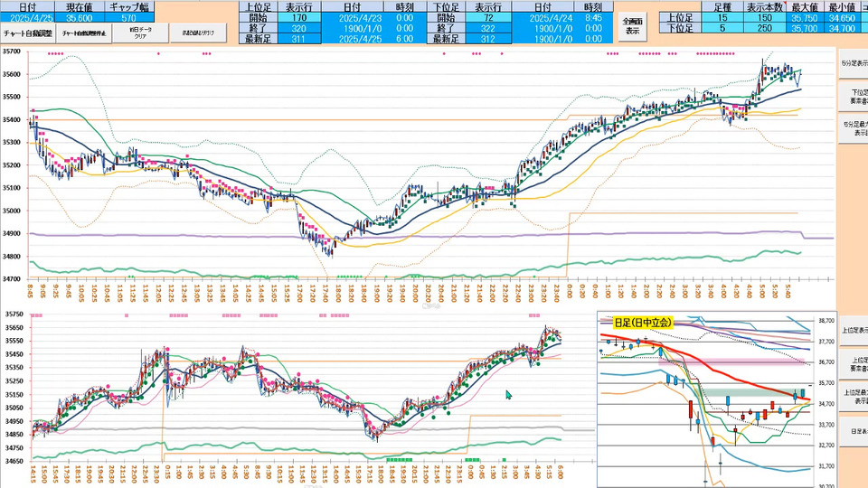Click the 35700 axis label on top chart

pyautogui.click(x=12, y=52)
